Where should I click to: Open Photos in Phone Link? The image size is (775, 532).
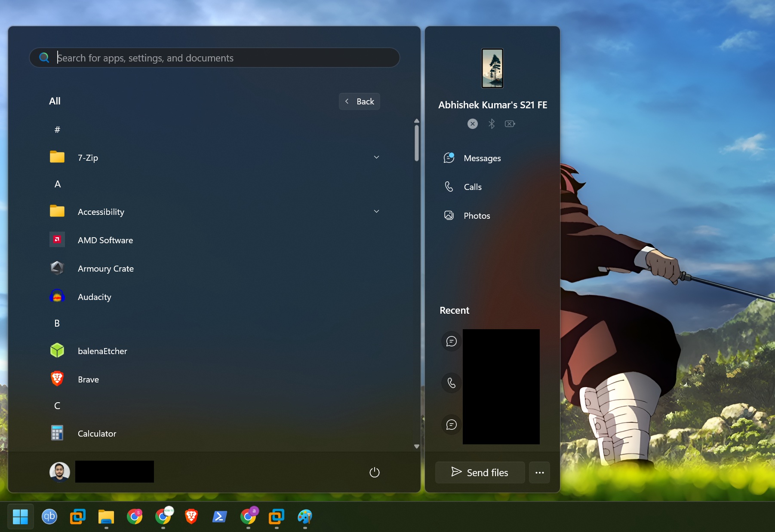coord(477,215)
